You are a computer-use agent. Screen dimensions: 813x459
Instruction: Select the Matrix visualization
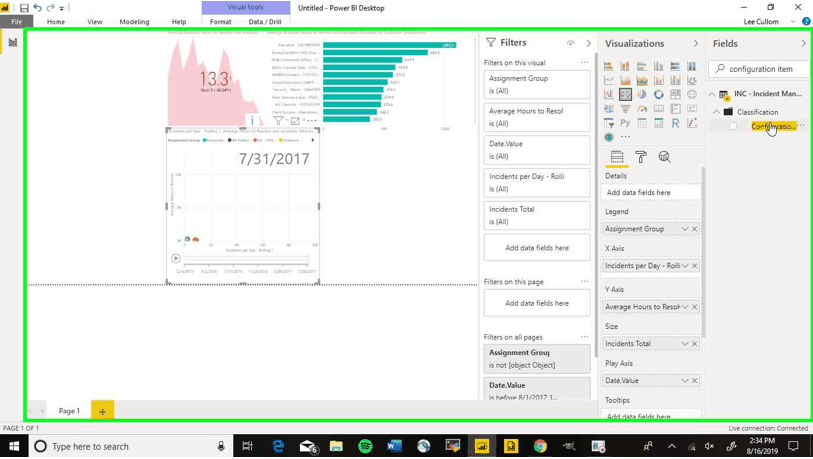658,123
